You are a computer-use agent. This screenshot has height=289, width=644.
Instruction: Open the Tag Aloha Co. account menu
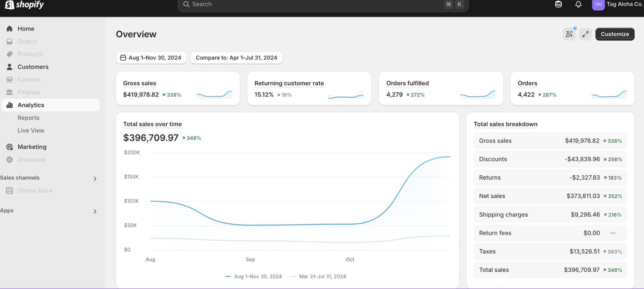point(618,4)
